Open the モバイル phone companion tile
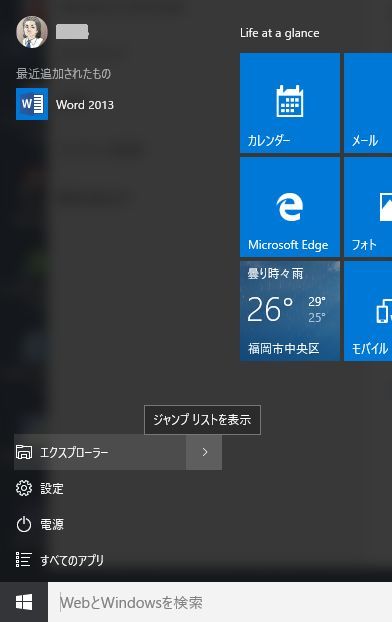 click(x=368, y=311)
